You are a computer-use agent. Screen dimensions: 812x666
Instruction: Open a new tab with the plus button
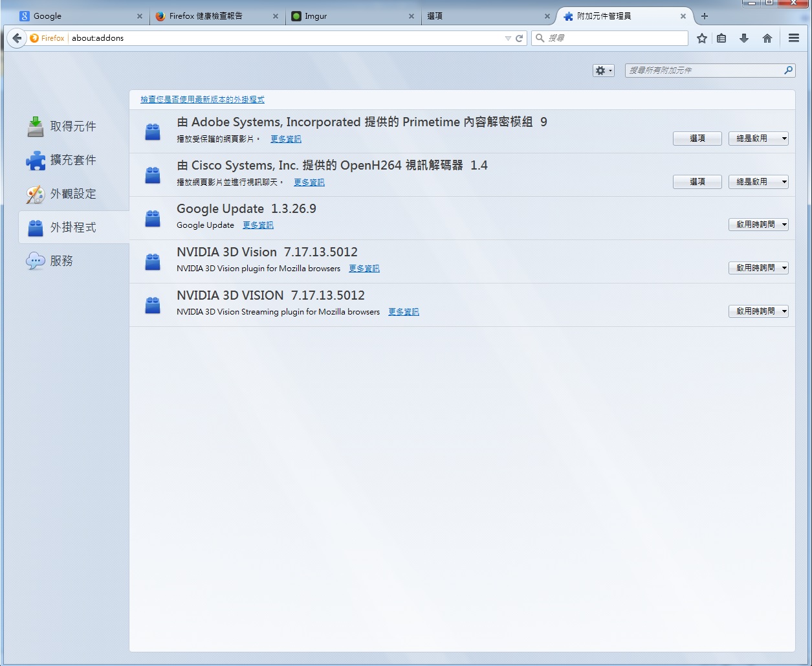(705, 16)
